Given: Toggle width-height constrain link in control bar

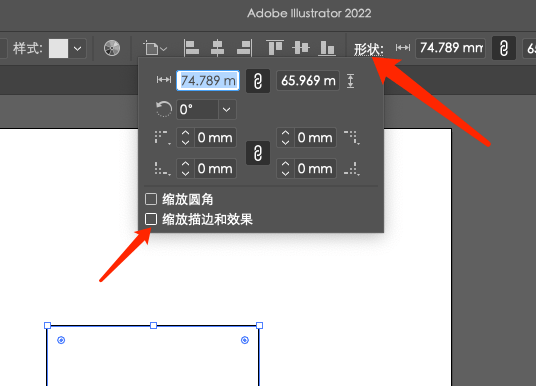Looking at the screenshot, I should pos(504,48).
